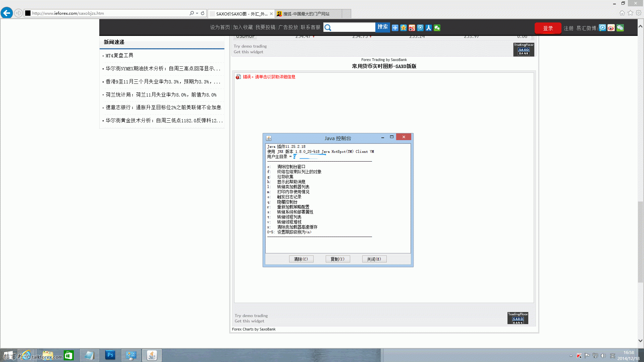Viewport: 644px width, 362px height.
Task: Click Tencent Weibo icon after 易汇微博
Action: coord(602,28)
